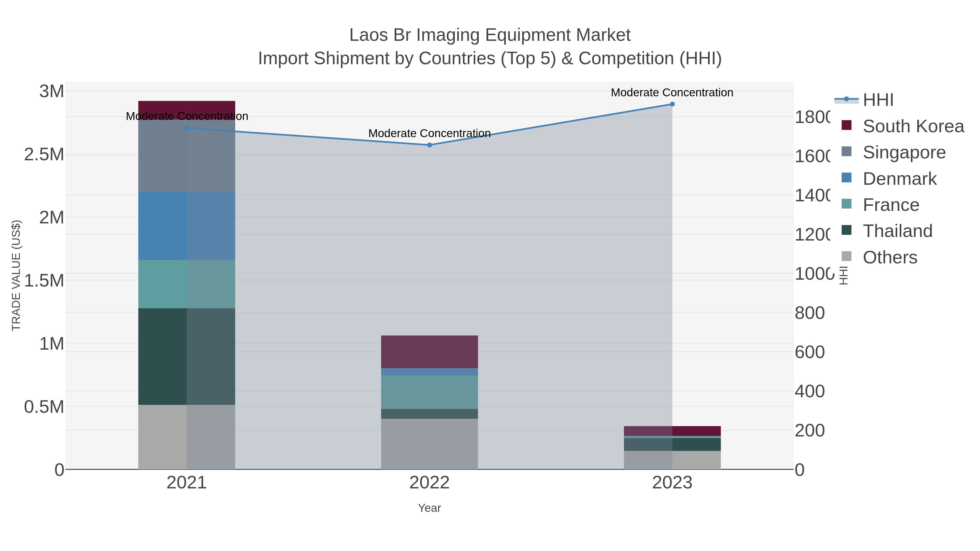Click the Moderate Concentration label above 2022
The height and width of the screenshot is (551, 980).
click(x=430, y=134)
